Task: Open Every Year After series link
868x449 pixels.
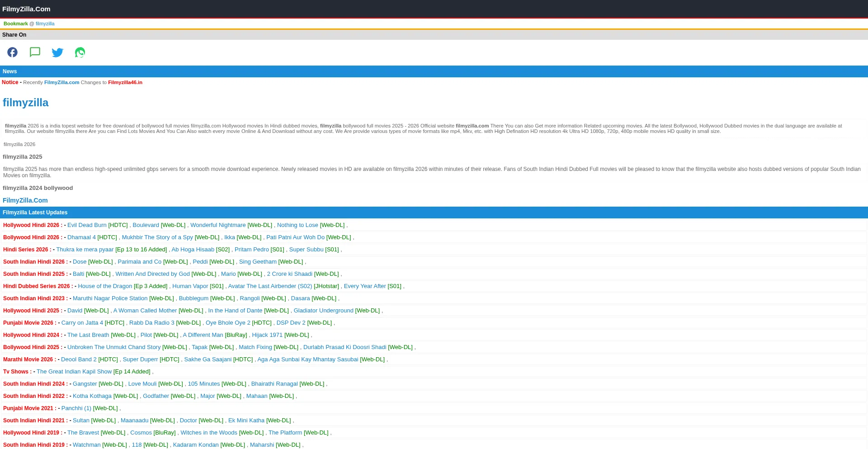Action: click(x=365, y=286)
